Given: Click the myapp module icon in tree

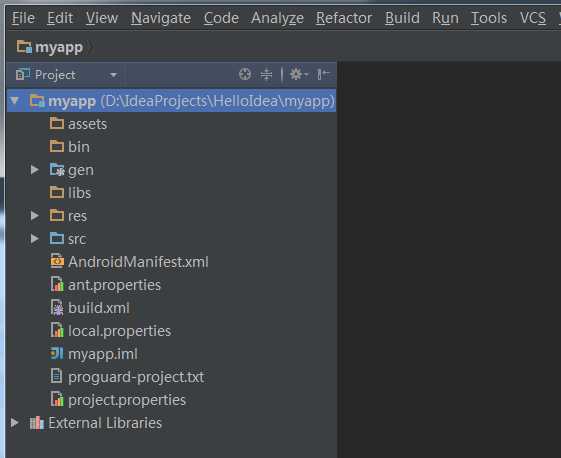Looking at the screenshot, I should (37, 101).
